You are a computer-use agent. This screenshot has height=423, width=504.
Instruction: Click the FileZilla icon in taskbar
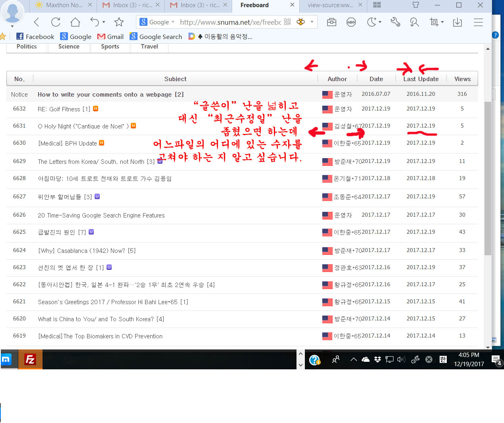[30, 360]
